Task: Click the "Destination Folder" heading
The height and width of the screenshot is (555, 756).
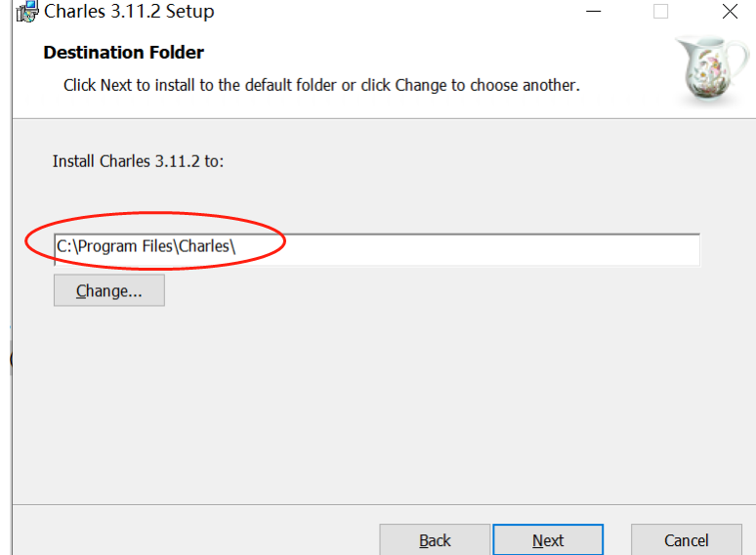Action: [123, 53]
